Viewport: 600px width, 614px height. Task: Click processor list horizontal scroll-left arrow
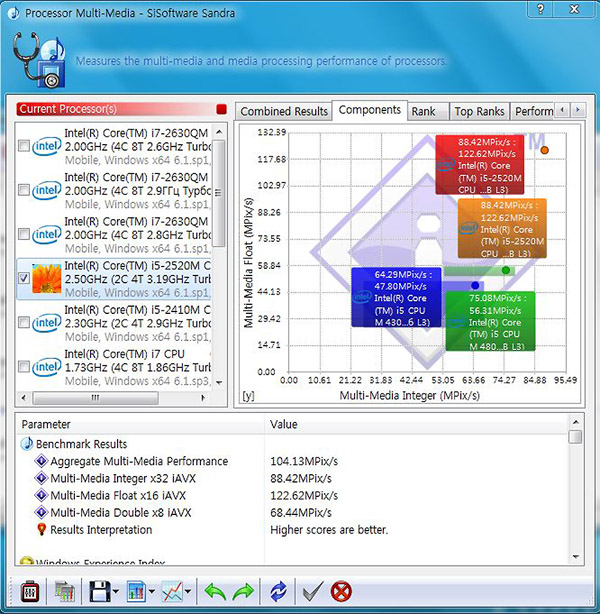[24, 398]
